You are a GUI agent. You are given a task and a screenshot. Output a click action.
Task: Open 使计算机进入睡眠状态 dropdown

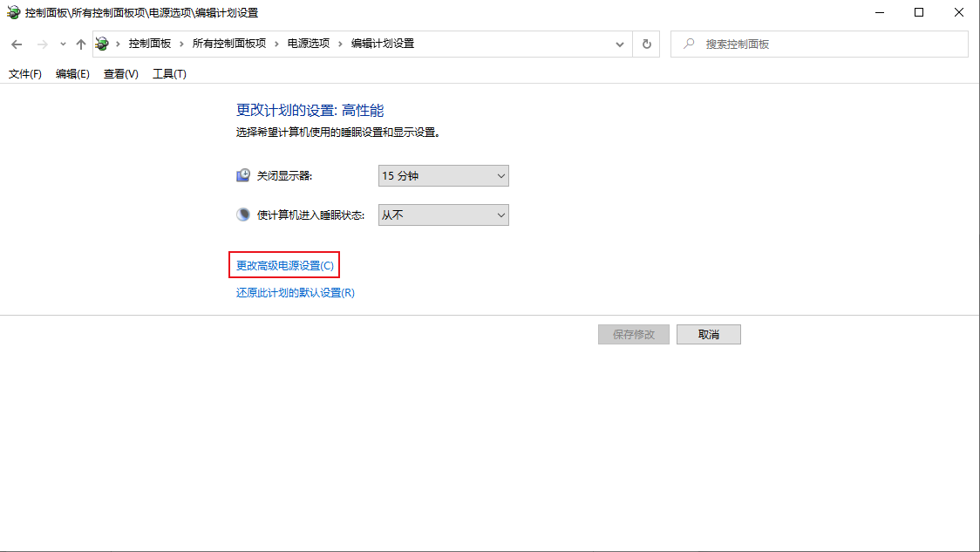tap(443, 215)
